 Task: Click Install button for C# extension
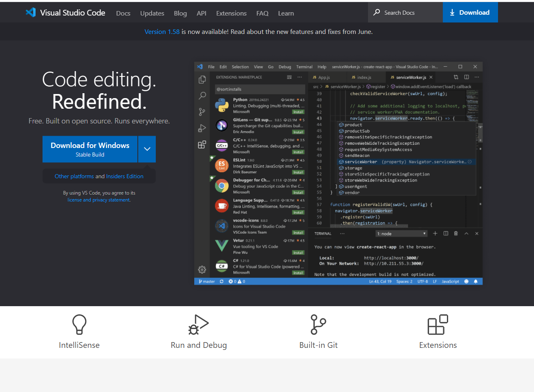pyautogui.click(x=298, y=273)
